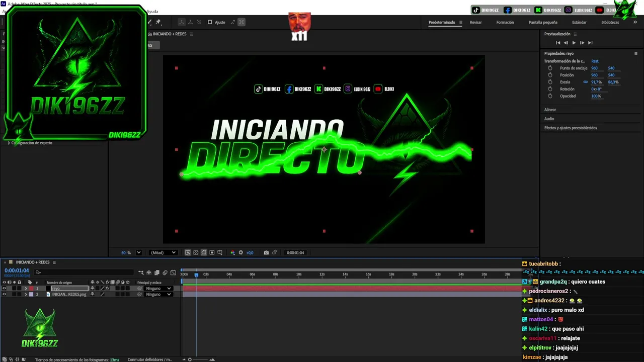Step back one frame in Previsualización

pyautogui.click(x=566, y=43)
